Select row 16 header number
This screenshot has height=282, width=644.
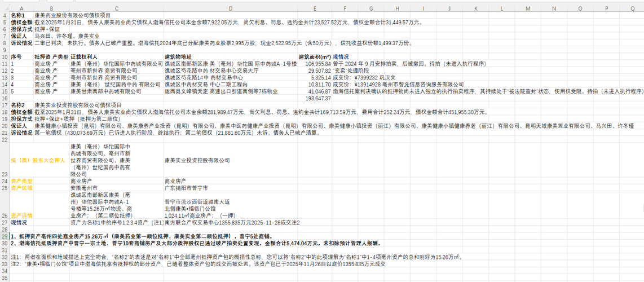click(5, 99)
